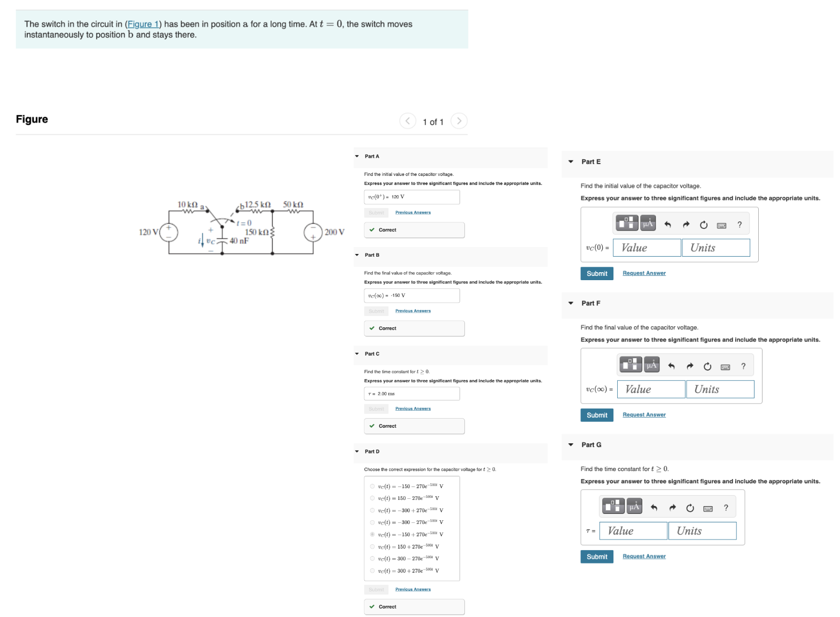Viewport: 840px width, 617px height.
Task: Redo entry in Part G answer box
Action: tap(673, 508)
